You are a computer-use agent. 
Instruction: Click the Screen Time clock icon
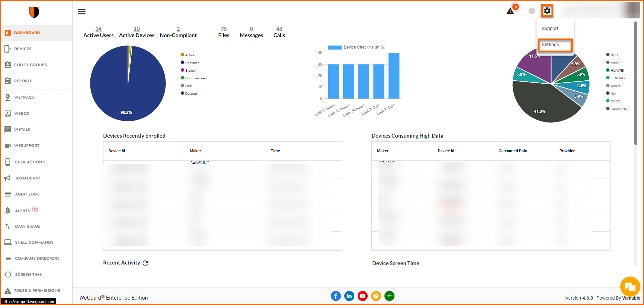(8, 275)
